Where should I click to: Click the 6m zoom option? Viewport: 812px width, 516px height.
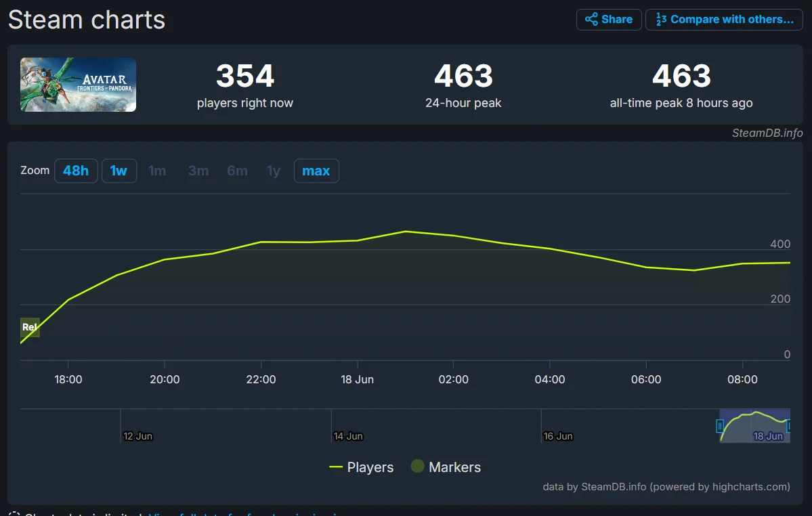coord(237,171)
